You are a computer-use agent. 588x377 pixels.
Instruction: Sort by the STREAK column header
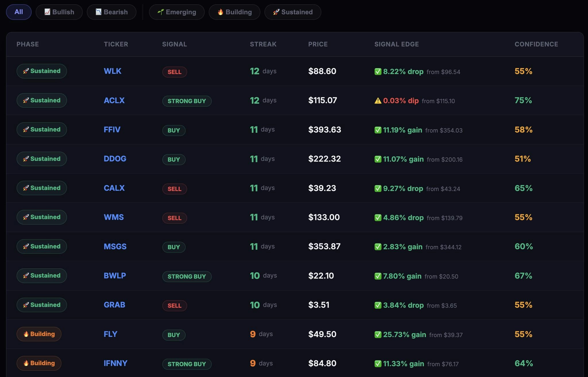coord(263,44)
